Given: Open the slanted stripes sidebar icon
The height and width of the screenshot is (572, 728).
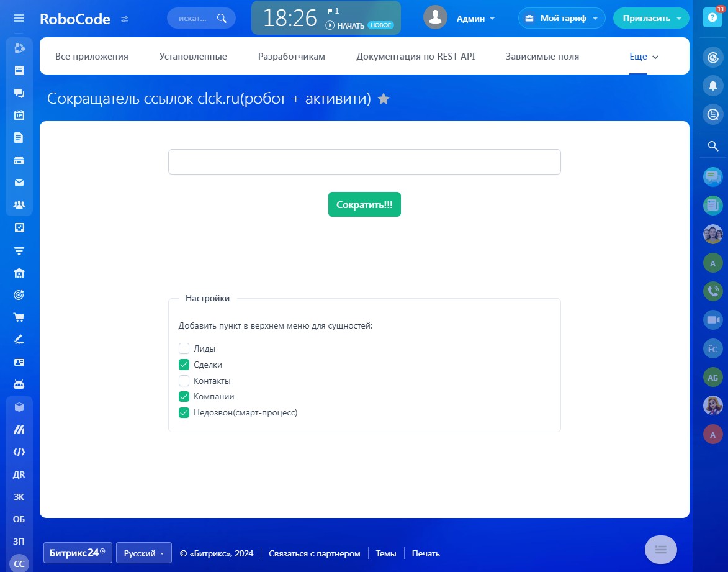Looking at the screenshot, I should [19, 429].
